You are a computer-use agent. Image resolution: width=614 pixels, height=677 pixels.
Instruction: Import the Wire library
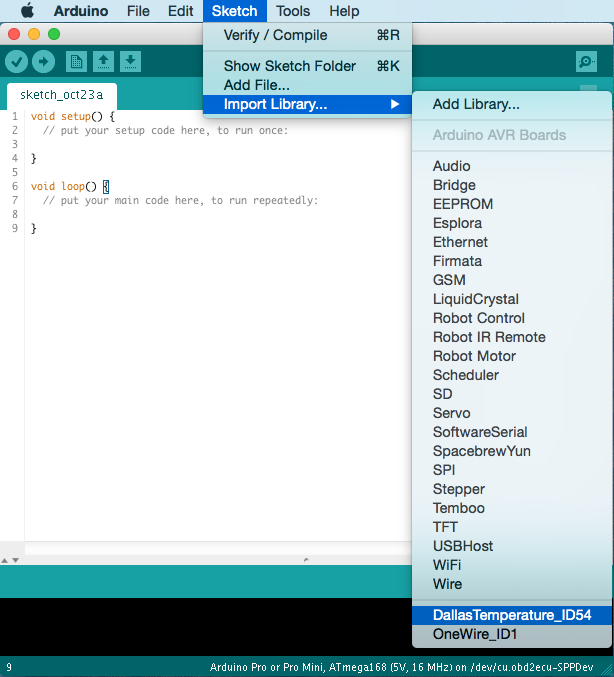512,584
